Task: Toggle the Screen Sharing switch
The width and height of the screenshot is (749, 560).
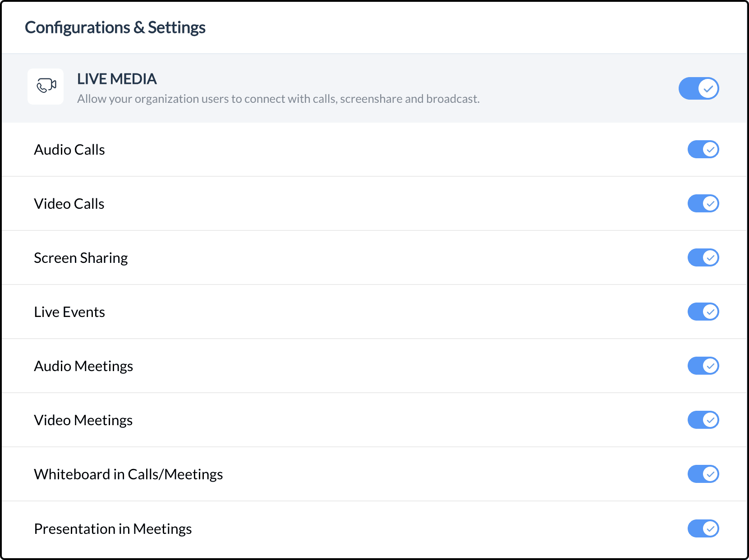Action: [703, 257]
